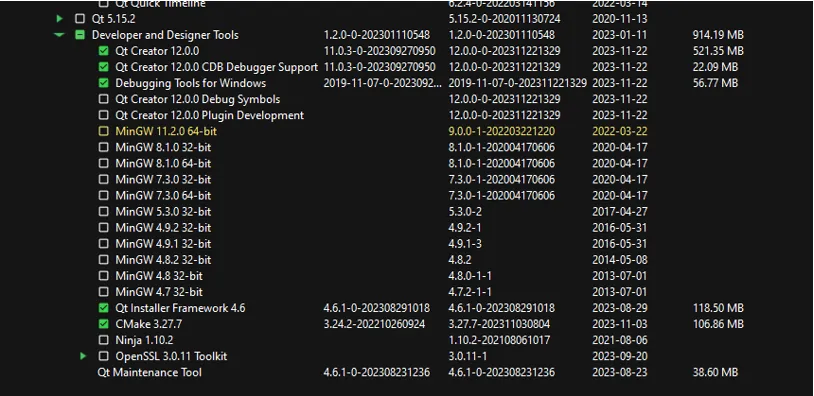This screenshot has height=396, width=814.
Task: Select Qt Creator 12.0.0 CDB Debugger Support label
Action: click(x=216, y=67)
